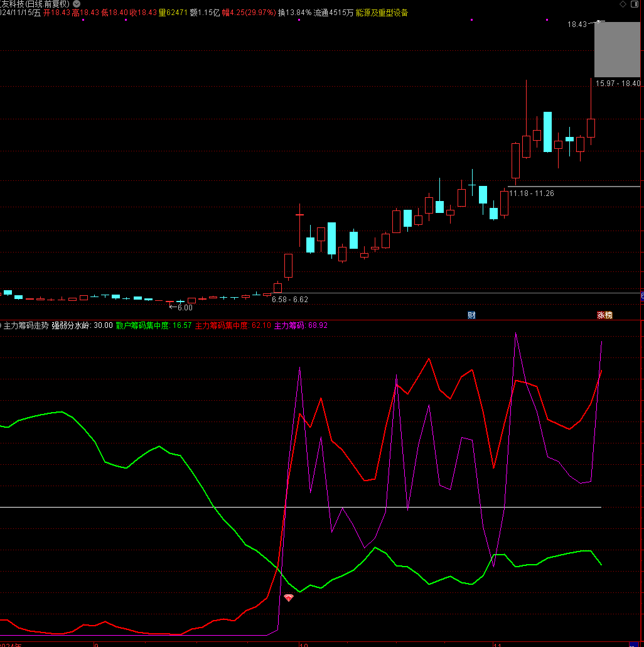Open the 能源及重型设备 sector link
This screenshot has height=647, width=644.
(x=382, y=13)
